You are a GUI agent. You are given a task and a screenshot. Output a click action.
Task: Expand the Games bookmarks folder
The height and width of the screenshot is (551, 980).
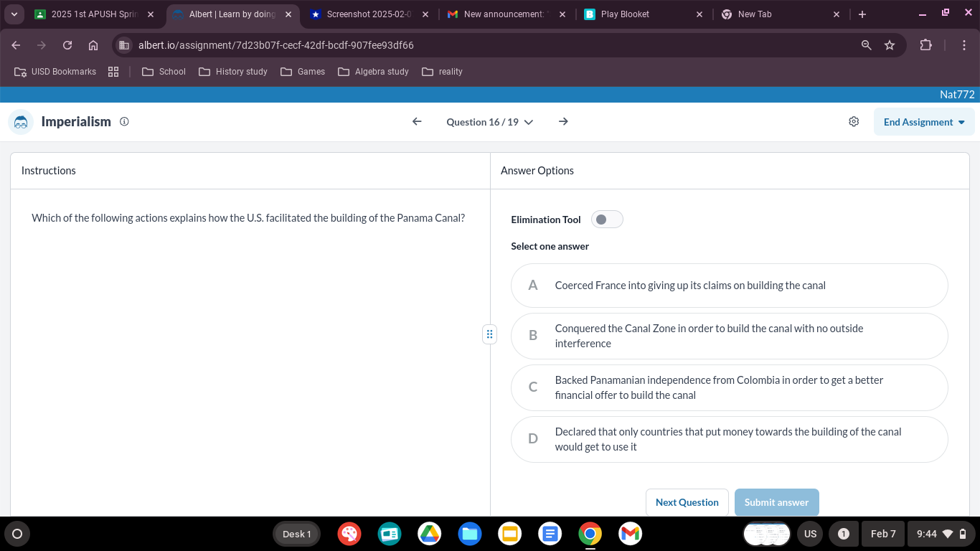pyautogui.click(x=303, y=72)
